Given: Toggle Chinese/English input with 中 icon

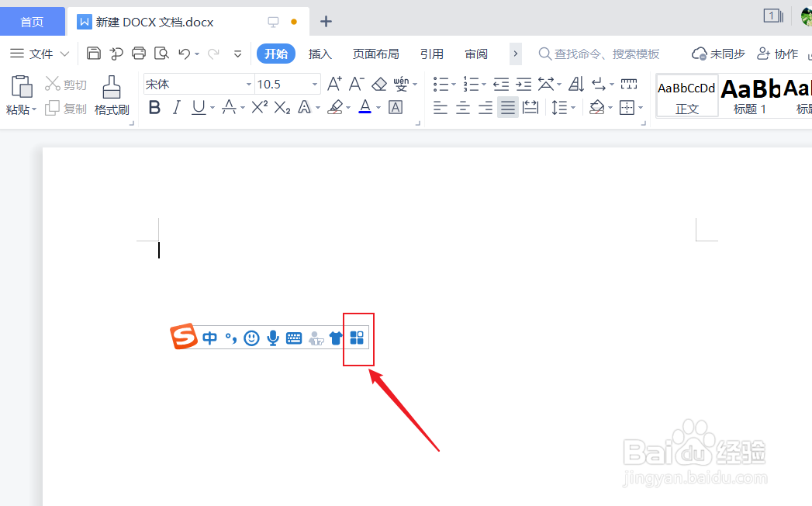Looking at the screenshot, I should (x=209, y=338).
